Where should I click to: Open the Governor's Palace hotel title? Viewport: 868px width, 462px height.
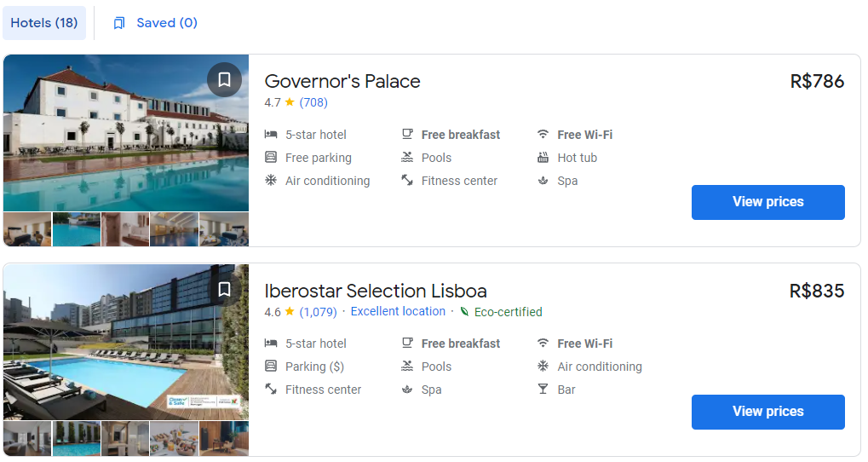coord(342,81)
